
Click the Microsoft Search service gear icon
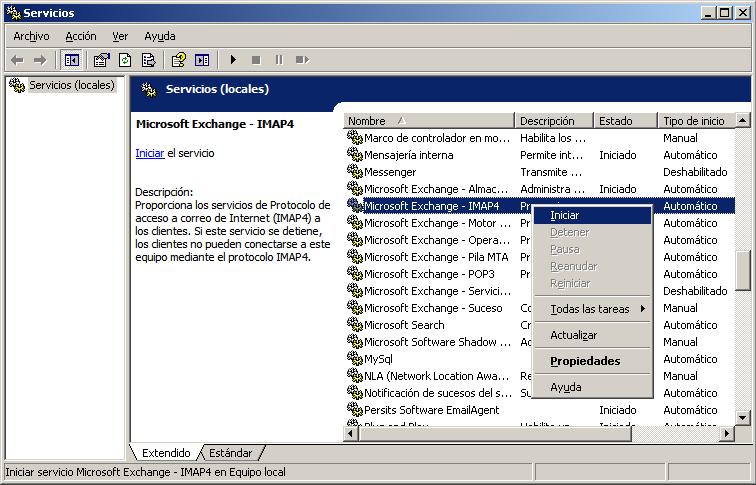(354, 325)
